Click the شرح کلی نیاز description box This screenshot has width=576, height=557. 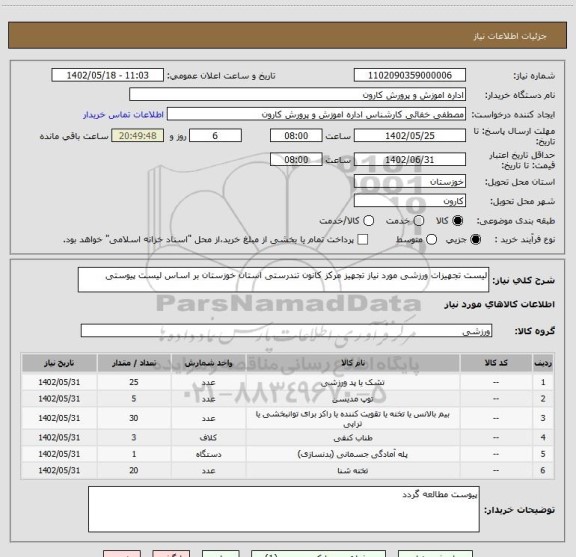click(x=283, y=280)
